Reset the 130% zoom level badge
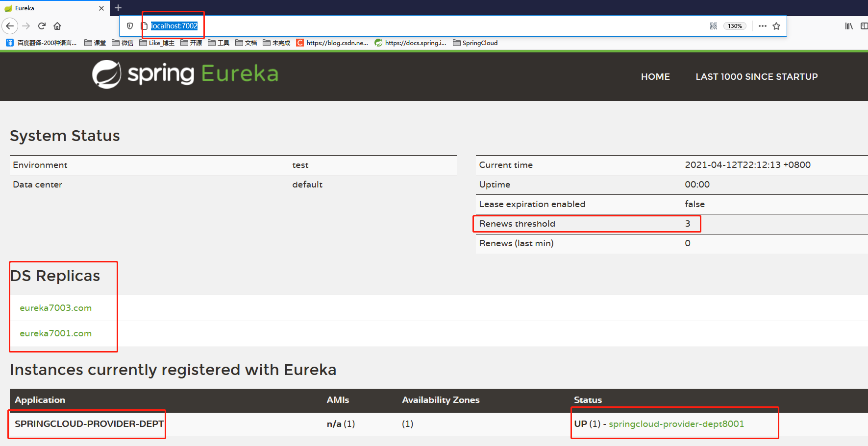 coord(735,26)
